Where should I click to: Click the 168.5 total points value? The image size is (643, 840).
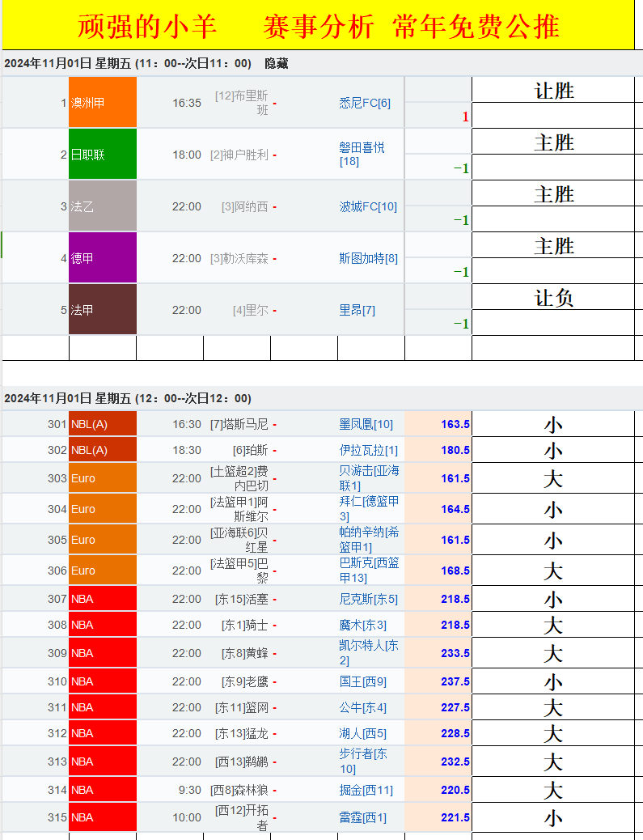tap(455, 571)
